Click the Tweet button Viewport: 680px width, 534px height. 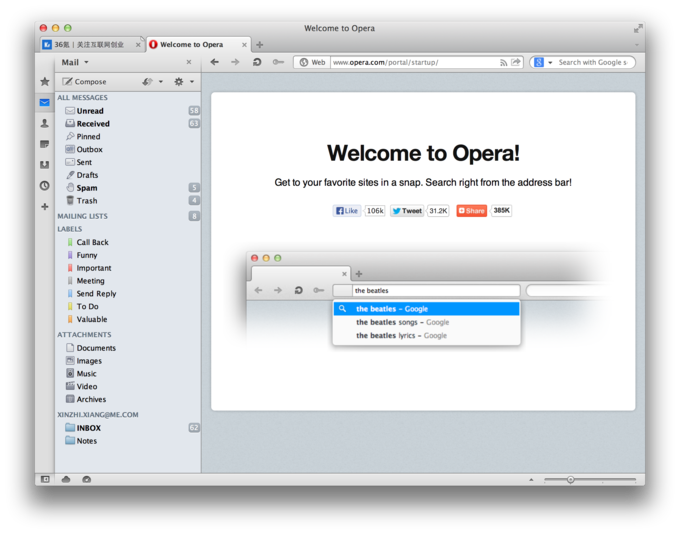[406, 211]
